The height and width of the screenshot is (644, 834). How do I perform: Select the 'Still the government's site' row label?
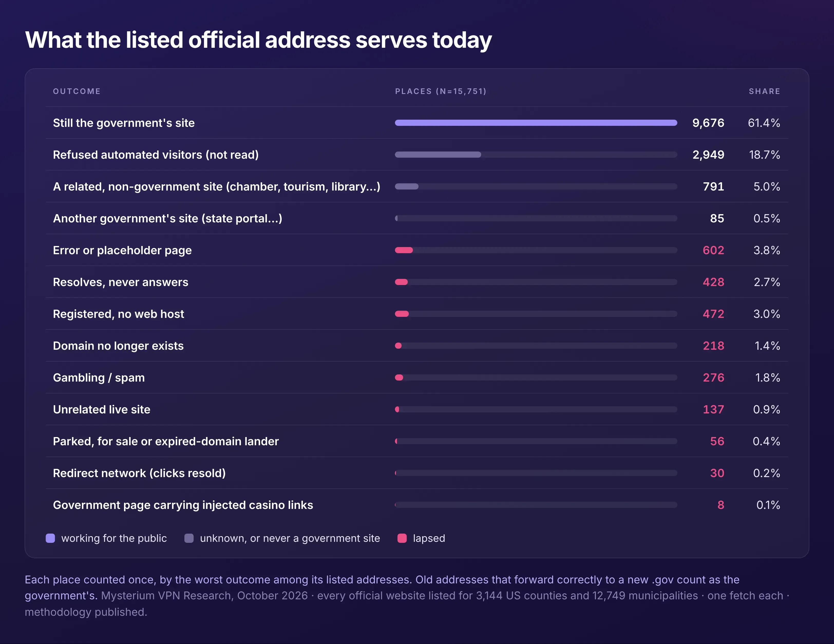pyautogui.click(x=124, y=123)
